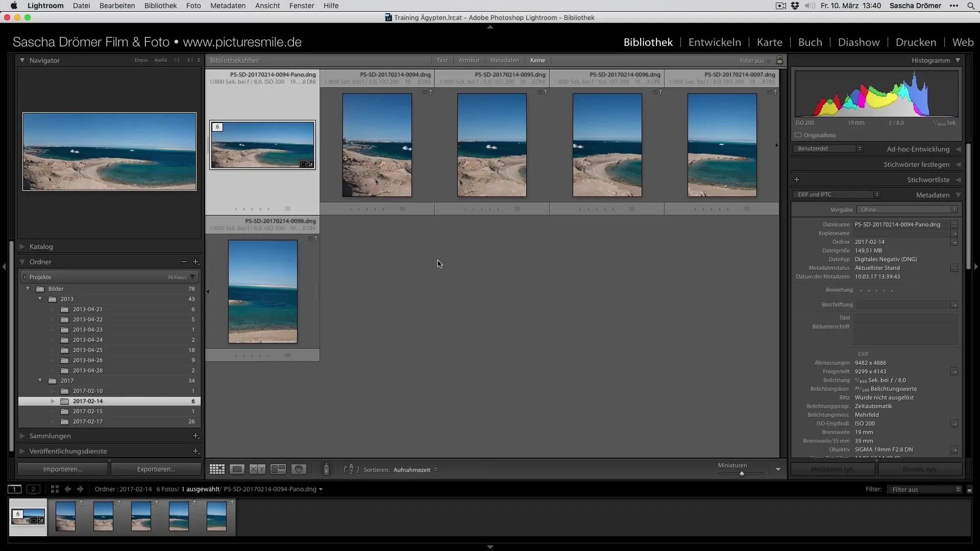Click the second window '2' icon

pos(33,489)
